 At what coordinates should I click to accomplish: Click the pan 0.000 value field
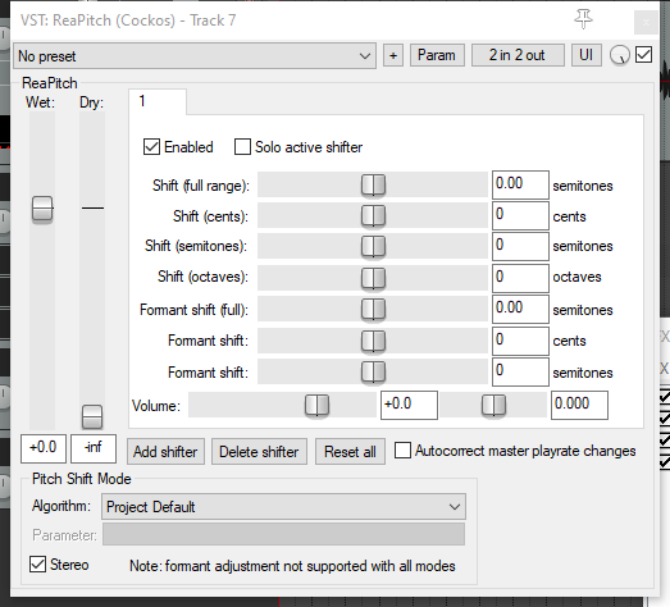579,405
